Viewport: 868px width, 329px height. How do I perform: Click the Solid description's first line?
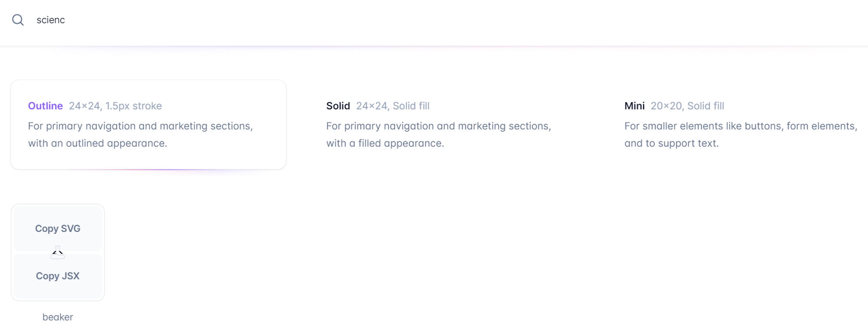439,126
